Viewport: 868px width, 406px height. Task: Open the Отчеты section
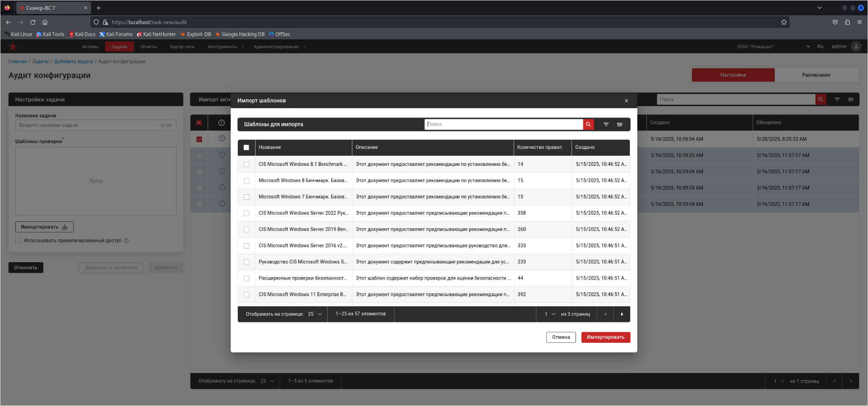coord(149,47)
